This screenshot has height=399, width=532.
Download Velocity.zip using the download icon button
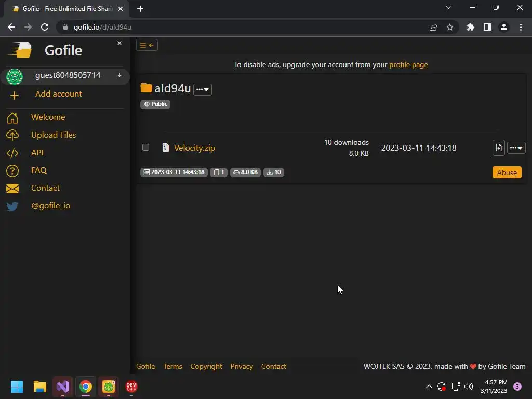pos(498,148)
